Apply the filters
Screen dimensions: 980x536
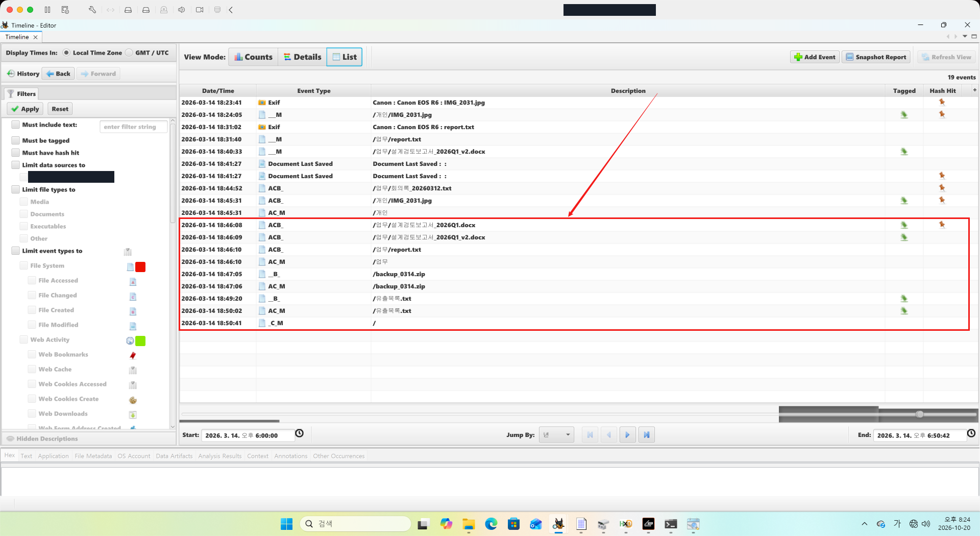[25, 109]
